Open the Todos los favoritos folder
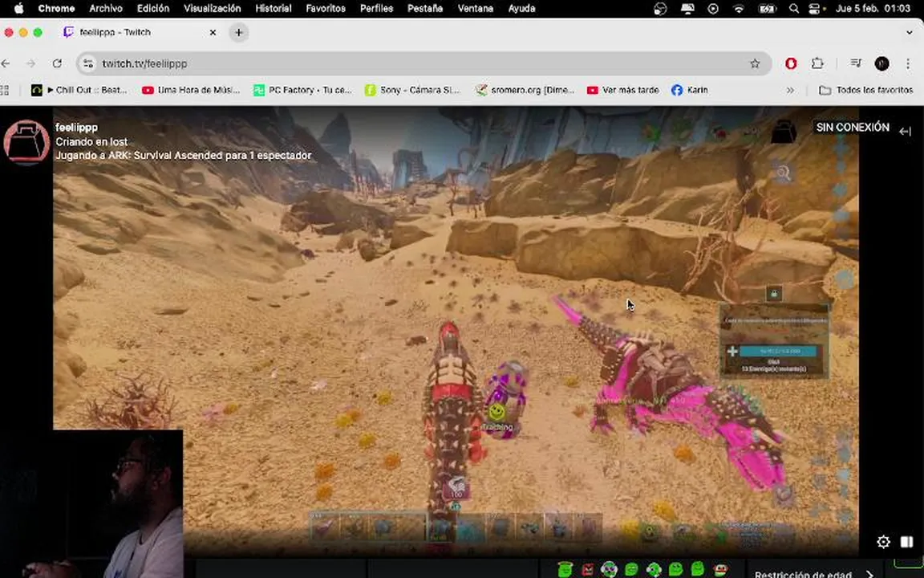This screenshot has height=578, width=924. [866, 90]
